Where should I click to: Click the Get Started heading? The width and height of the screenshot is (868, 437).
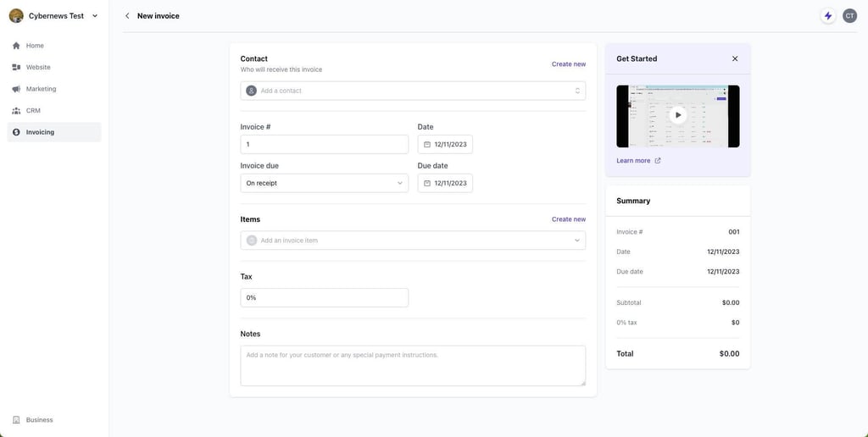coord(637,58)
